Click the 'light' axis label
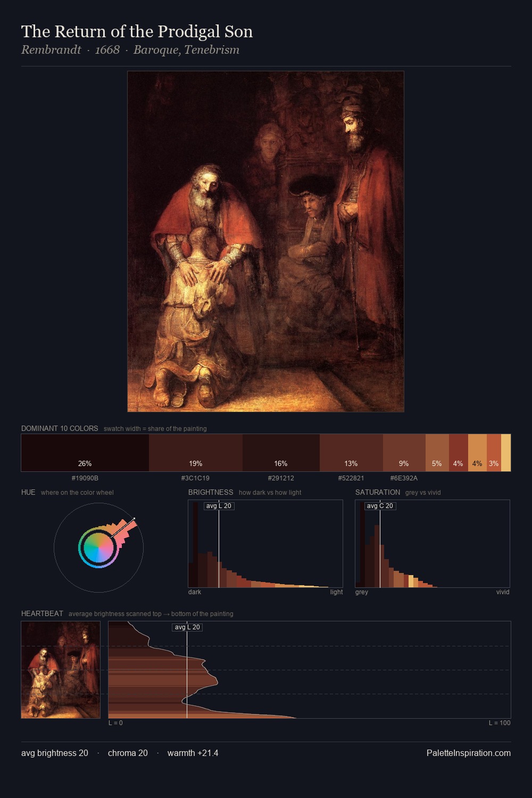The image size is (532, 798). tap(336, 592)
